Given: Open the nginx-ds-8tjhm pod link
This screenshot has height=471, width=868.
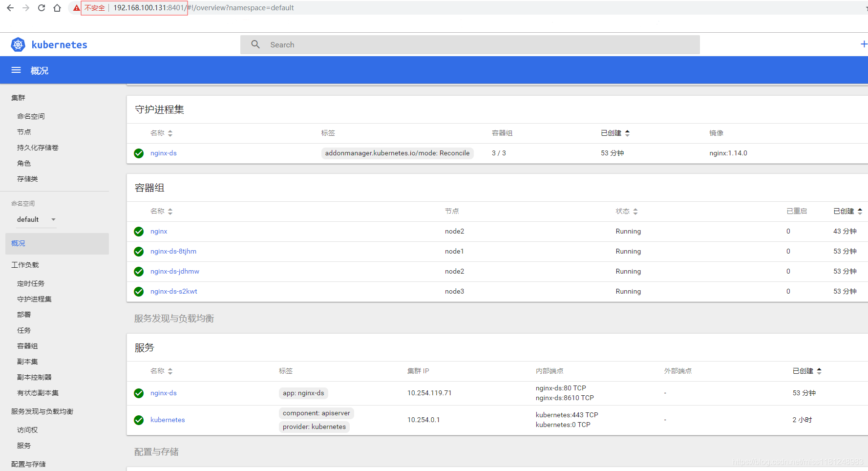Looking at the screenshot, I should pos(173,251).
